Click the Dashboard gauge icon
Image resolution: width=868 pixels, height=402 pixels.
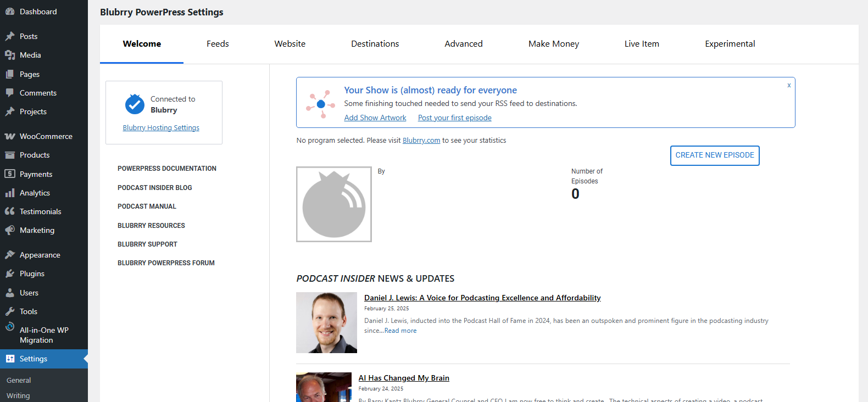[10, 12]
